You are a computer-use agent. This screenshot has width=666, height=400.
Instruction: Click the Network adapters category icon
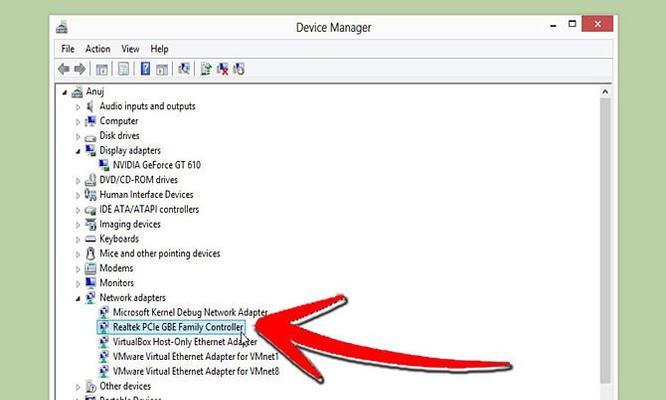coord(90,298)
